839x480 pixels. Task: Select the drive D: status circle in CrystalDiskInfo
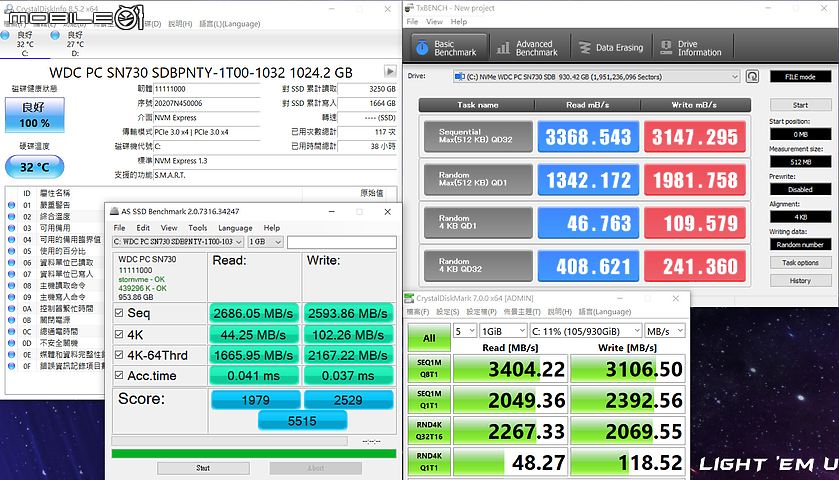point(55,35)
